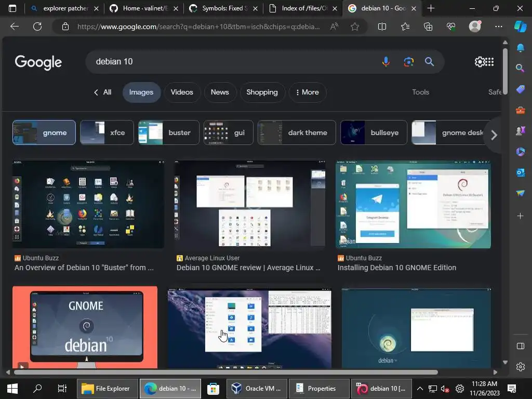Select News search filter

coord(220,92)
